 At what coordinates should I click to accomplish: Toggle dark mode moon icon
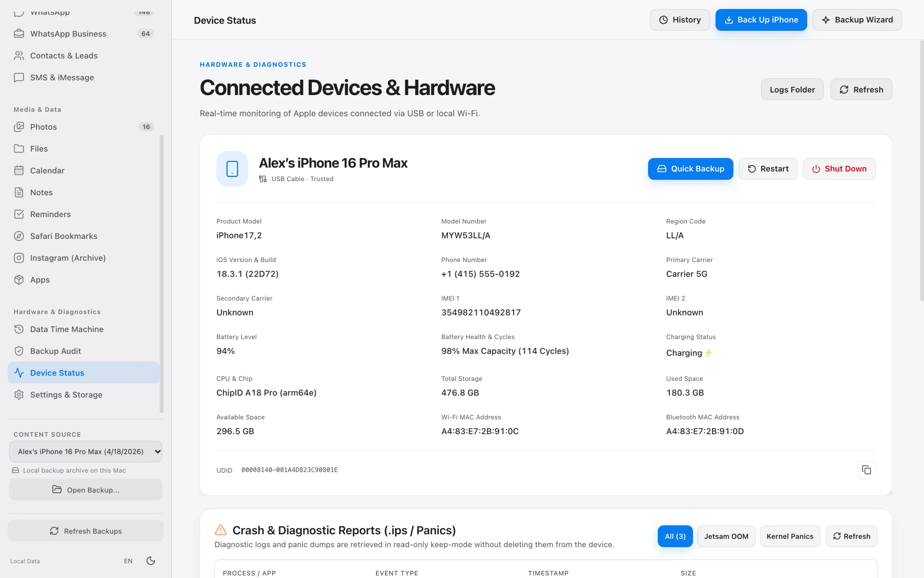[x=151, y=561]
